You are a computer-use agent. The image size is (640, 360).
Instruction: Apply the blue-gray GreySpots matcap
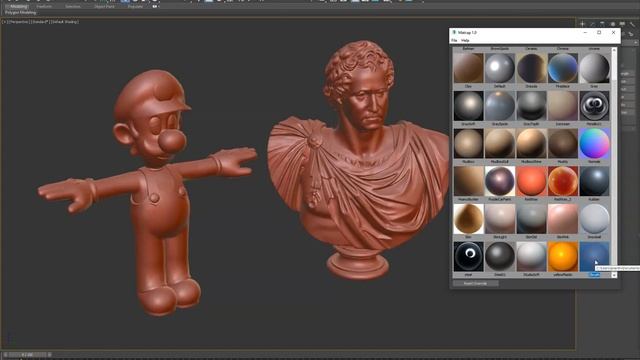(500, 106)
